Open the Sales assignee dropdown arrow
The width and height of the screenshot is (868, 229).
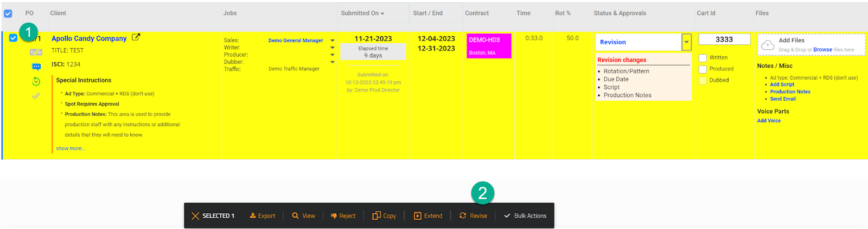coord(333,41)
